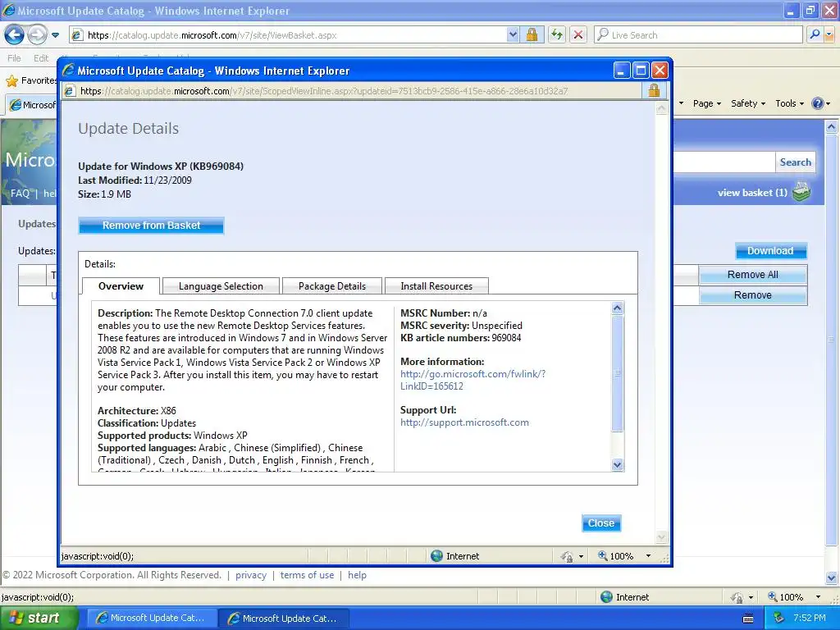Viewport: 840px width, 630px height.
Task: Click the terms of use footer link
Action: tap(307, 575)
